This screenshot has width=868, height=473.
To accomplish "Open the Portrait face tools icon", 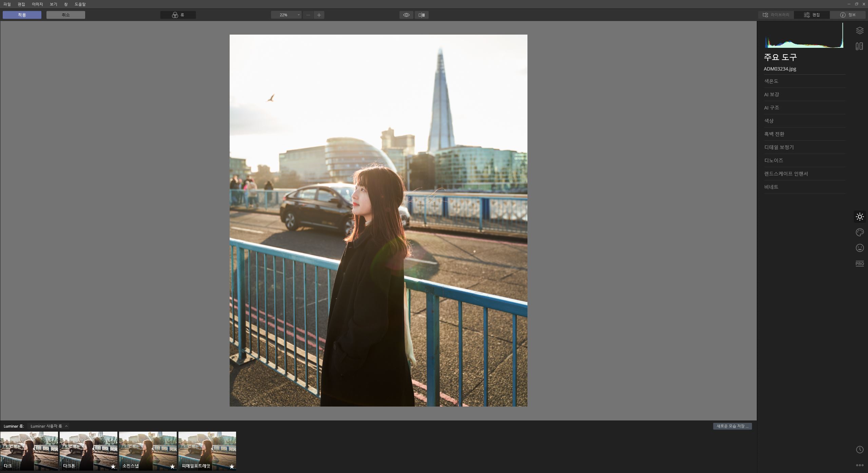I will click(x=860, y=248).
